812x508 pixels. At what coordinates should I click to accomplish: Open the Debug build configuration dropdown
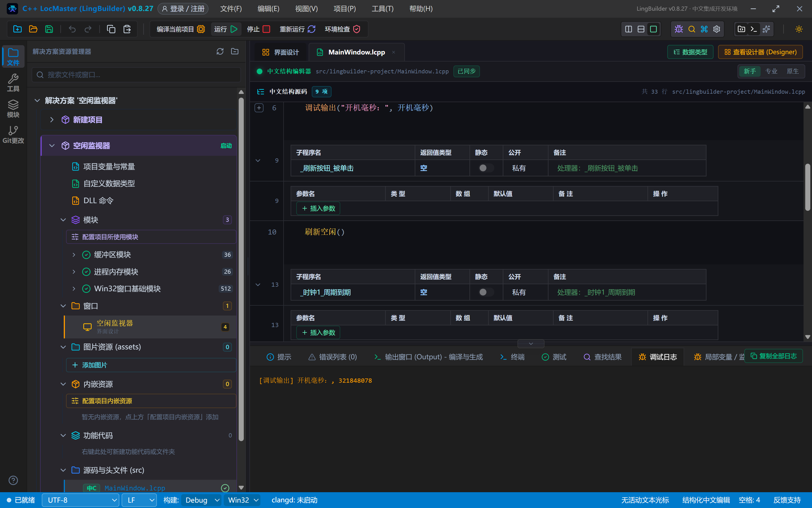pos(201,500)
